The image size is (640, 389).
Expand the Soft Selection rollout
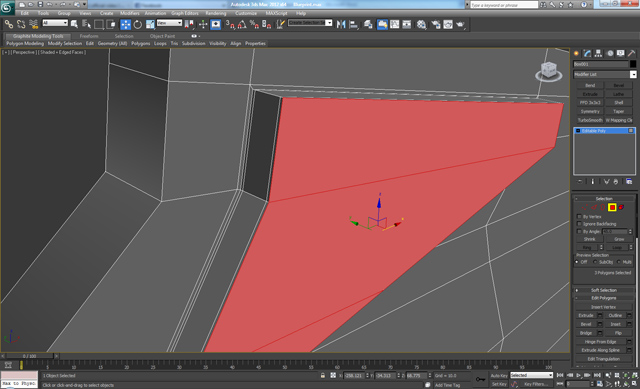click(604, 290)
